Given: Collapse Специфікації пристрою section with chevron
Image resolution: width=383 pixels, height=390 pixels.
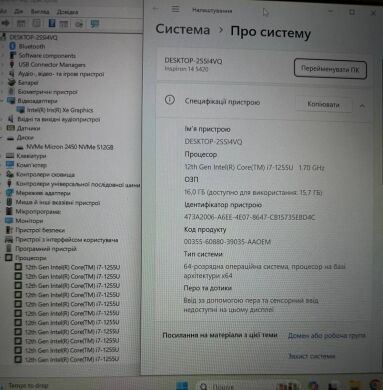Looking at the screenshot, I should pos(362,106).
